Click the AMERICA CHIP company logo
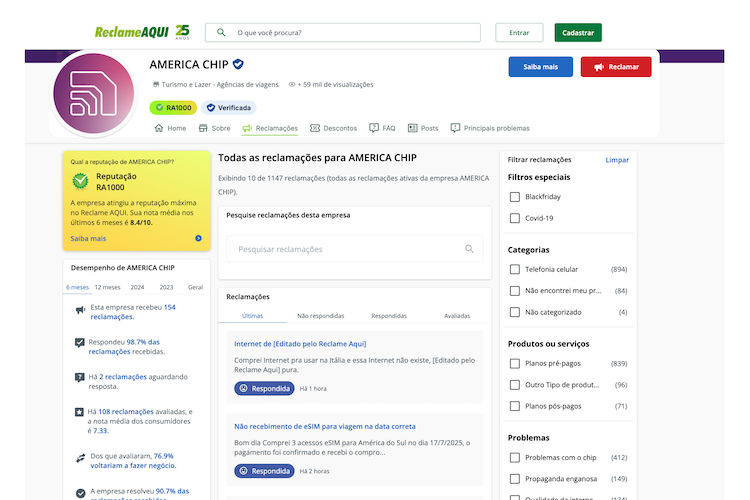750x500 pixels. pyautogui.click(x=94, y=94)
